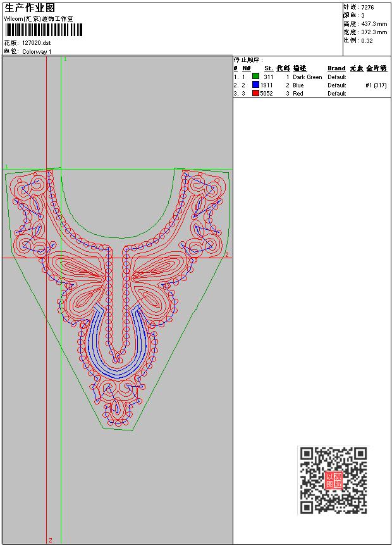This screenshot has height=545, width=392.
Task: Click the height value 437.3 mm
Action: (x=374, y=23)
